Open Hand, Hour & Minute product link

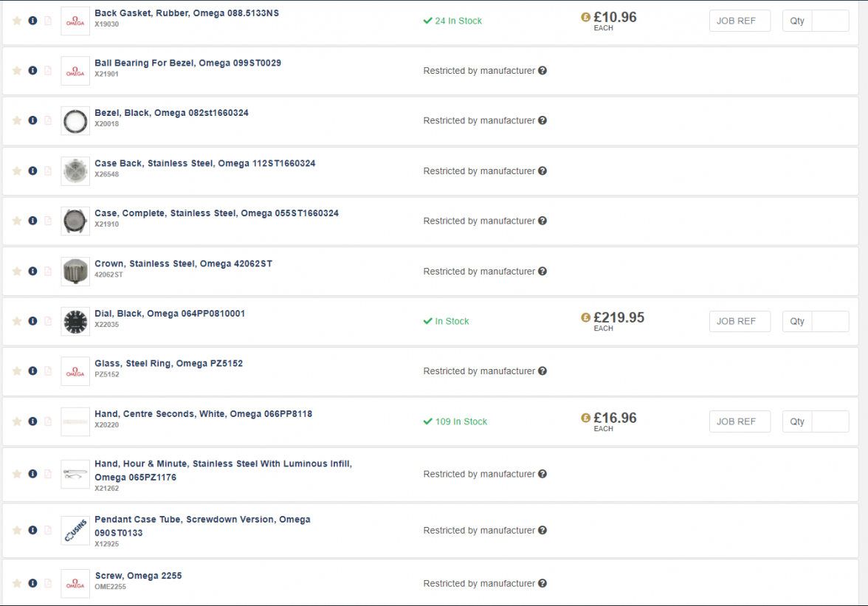pos(223,464)
